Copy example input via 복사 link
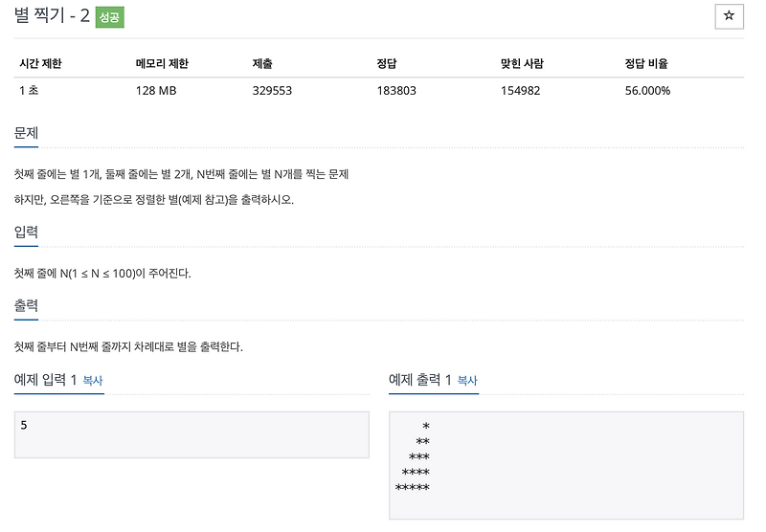 (93, 381)
